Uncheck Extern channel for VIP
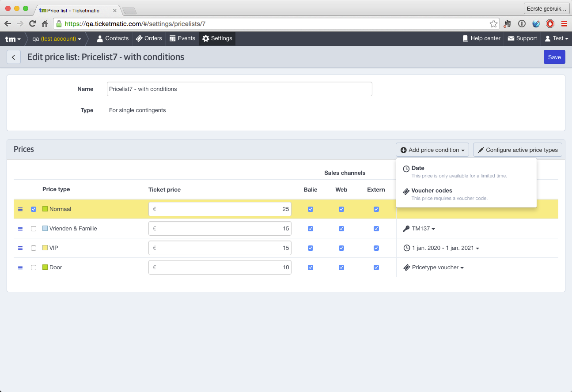 [376, 248]
